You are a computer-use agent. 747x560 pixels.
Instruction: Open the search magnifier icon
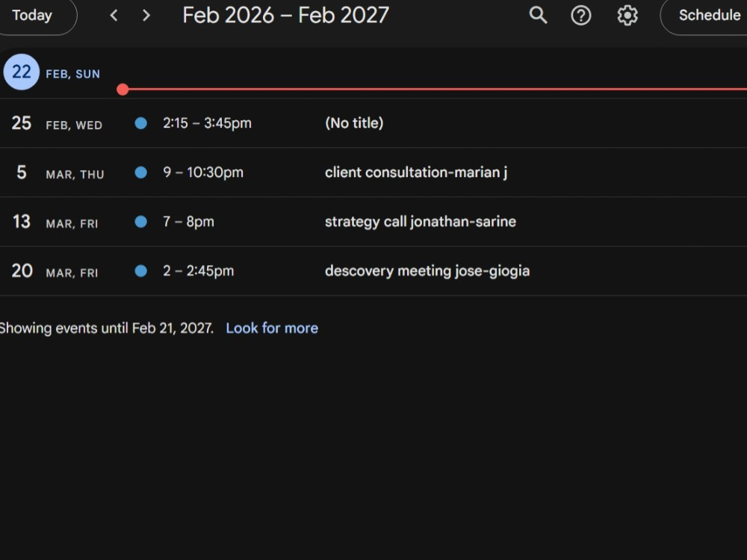[x=538, y=15]
